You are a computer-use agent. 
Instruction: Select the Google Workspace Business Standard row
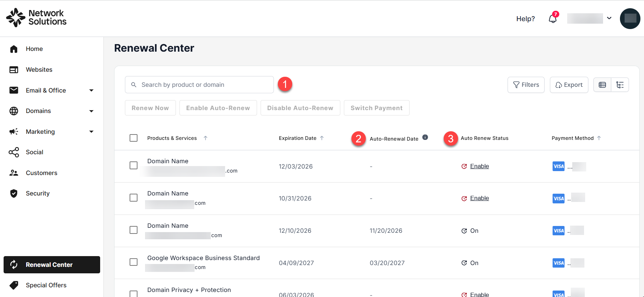134,262
